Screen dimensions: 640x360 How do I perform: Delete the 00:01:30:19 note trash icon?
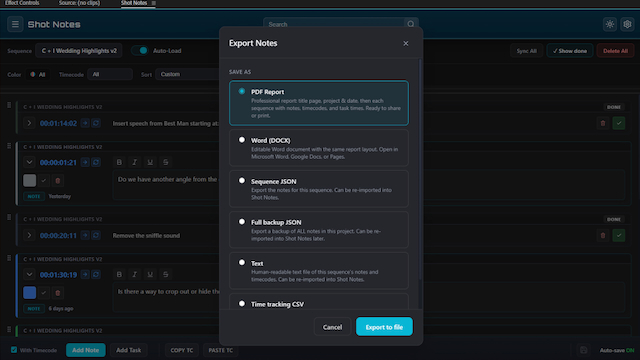(58, 293)
